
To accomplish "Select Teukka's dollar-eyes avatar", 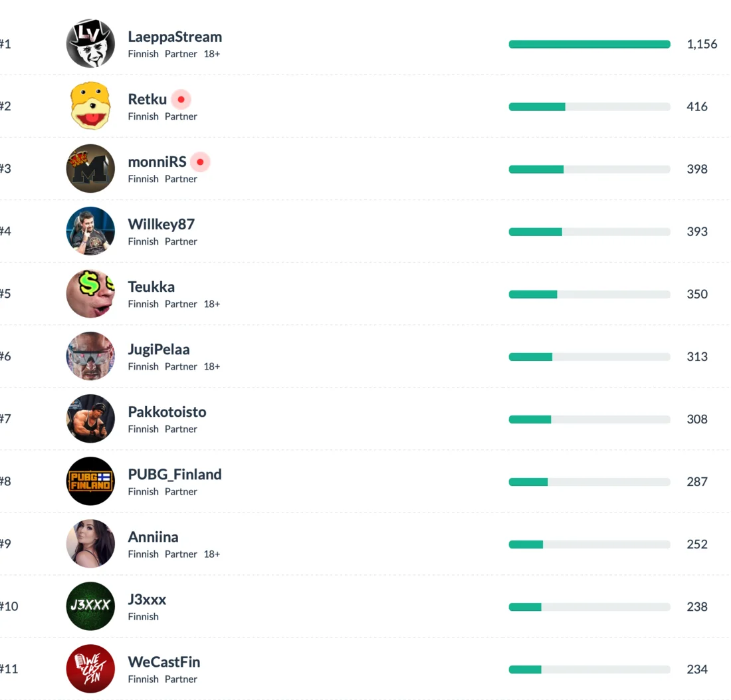I will 90,294.
